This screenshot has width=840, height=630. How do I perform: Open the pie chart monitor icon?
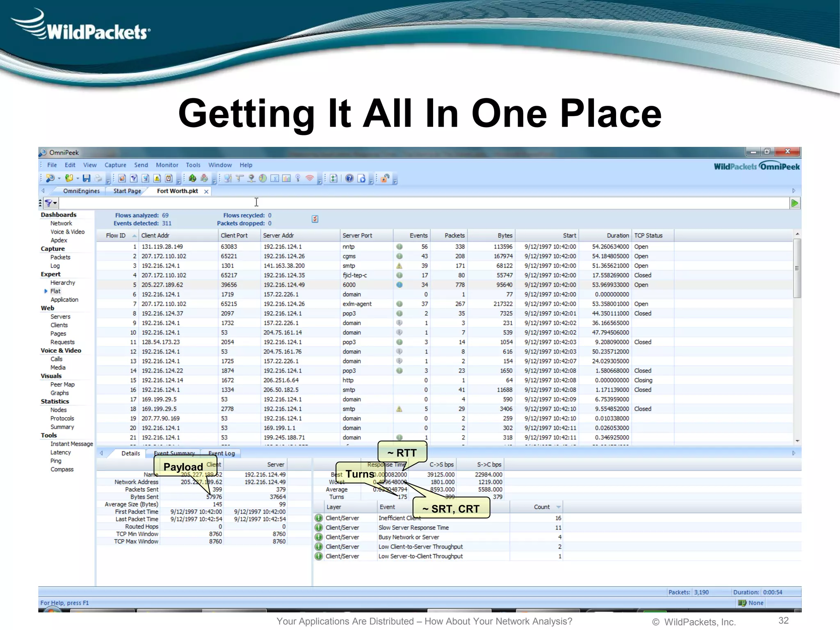point(262,178)
